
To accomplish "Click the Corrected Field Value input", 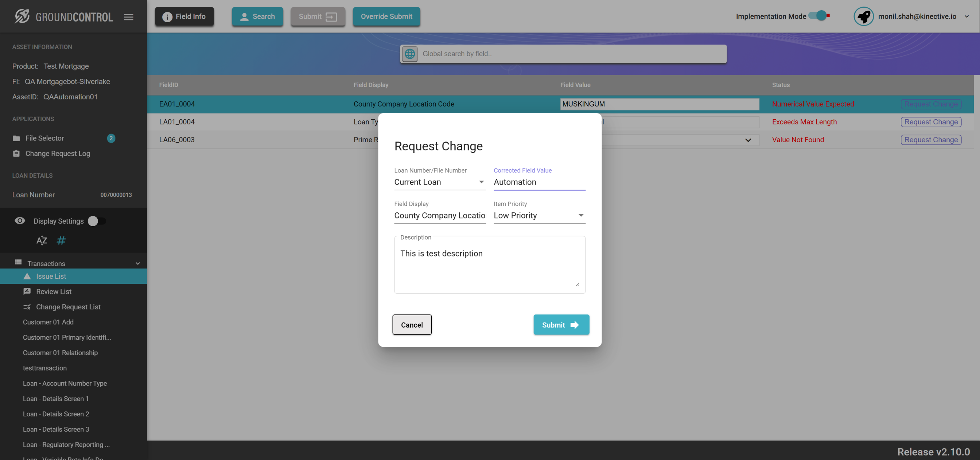I will [x=539, y=182].
